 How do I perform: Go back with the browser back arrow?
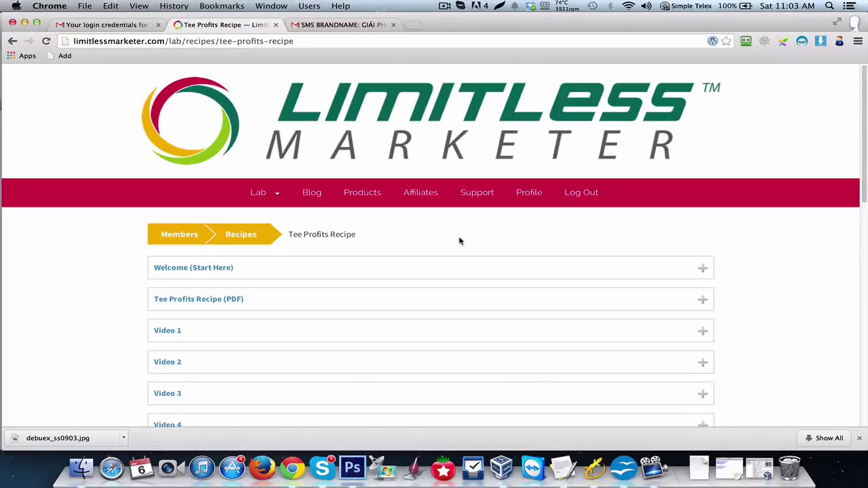tap(12, 41)
